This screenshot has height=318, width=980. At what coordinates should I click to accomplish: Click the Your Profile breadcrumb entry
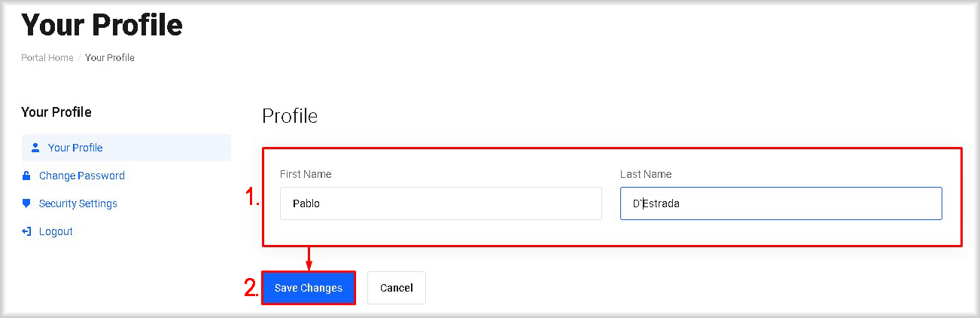pyautogui.click(x=110, y=57)
